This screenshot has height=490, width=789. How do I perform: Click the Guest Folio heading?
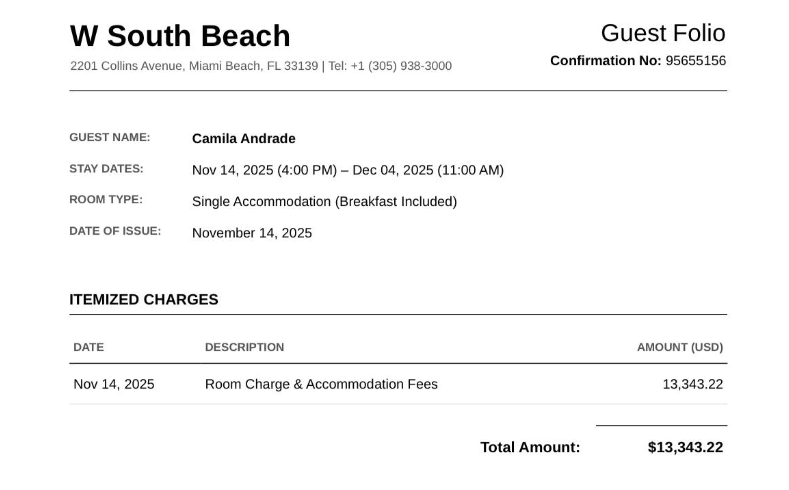click(663, 33)
